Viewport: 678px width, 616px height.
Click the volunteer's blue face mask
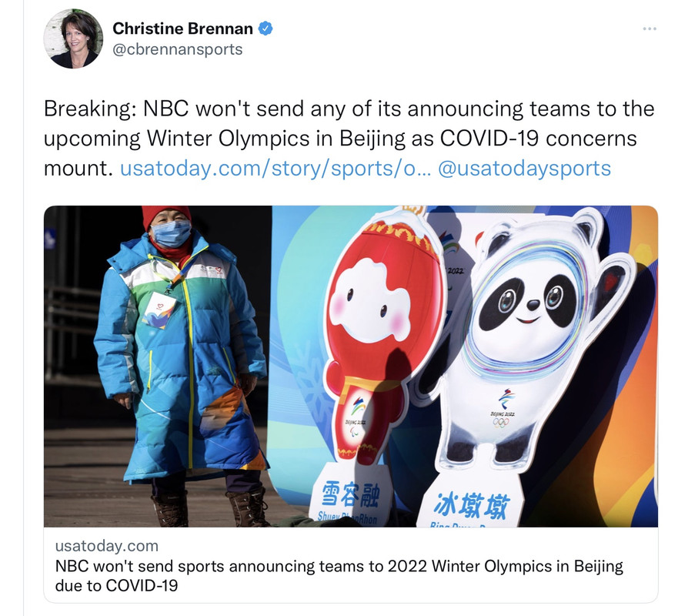(172, 233)
